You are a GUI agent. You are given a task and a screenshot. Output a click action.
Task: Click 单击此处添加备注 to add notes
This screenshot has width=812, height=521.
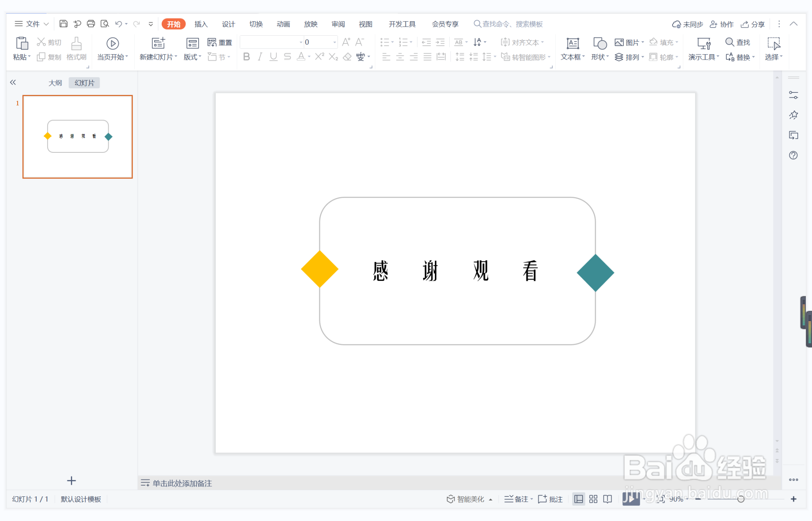point(182,483)
